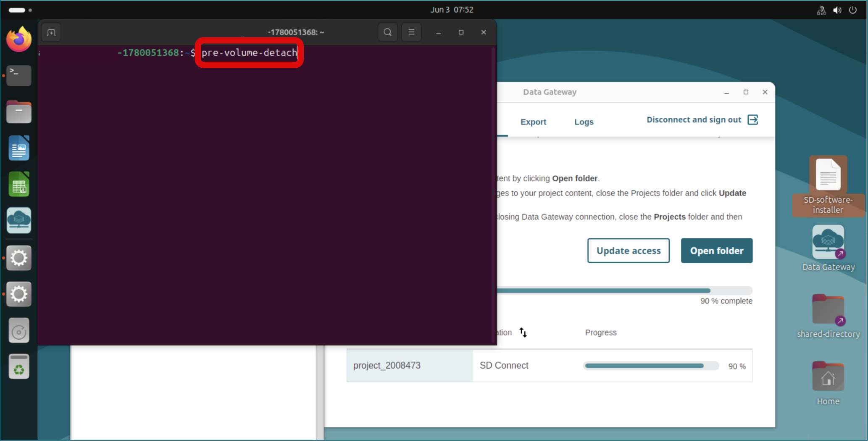This screenshot has height=441, width=868.
Task: Click the Open folder button
Action: click(x=717, y=251)
